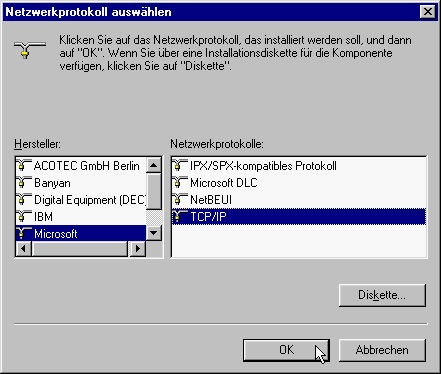The width and height of the screenshot is (441, 374).
Task: Click the TCP/IP protocol icon
Action: tap(180, 216)
